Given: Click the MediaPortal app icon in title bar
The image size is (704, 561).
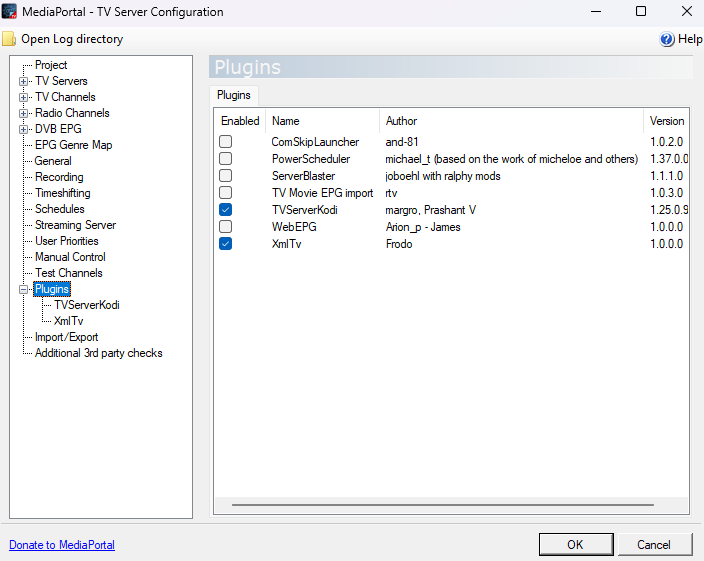Looking at the screenshot, I should click(12, 12).
